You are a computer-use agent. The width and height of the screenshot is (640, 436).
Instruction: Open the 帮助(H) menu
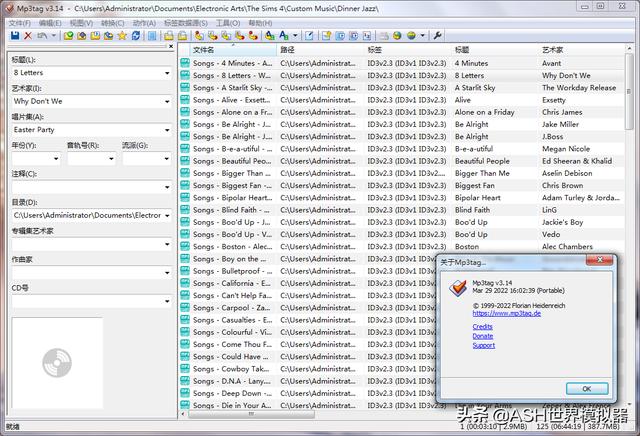pos(260,23)
